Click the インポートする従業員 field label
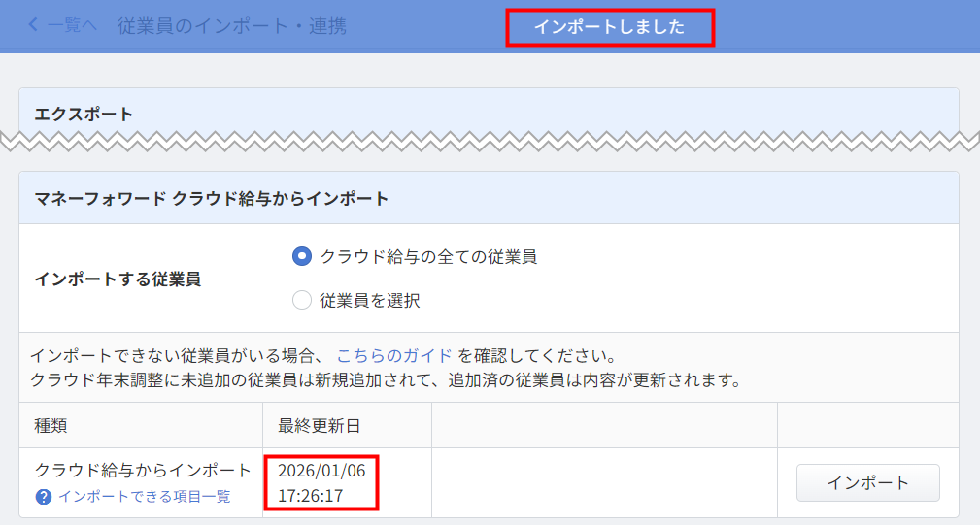This screenshot has height=525, width=980. tap(118, 279)
